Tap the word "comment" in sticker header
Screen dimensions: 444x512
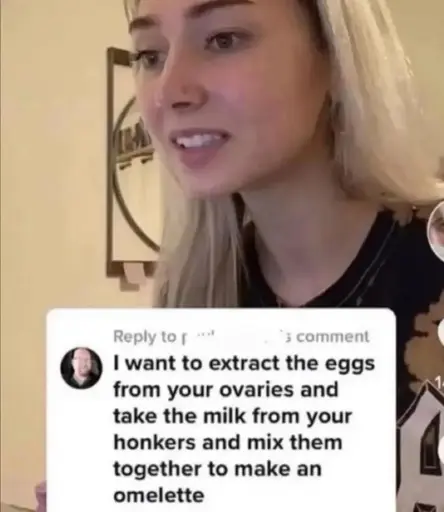[x=335, y=337]
